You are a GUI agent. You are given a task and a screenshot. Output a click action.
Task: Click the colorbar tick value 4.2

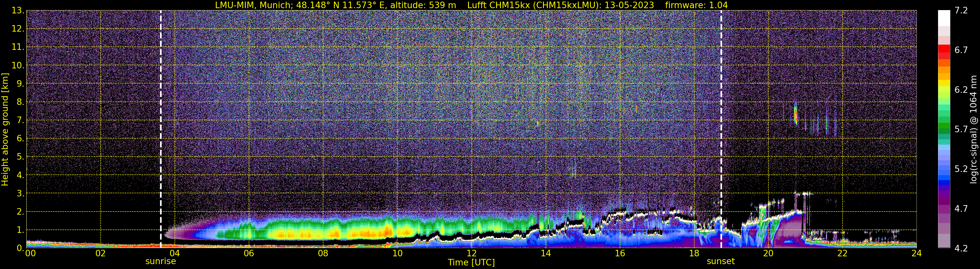(x=961, y=248)
